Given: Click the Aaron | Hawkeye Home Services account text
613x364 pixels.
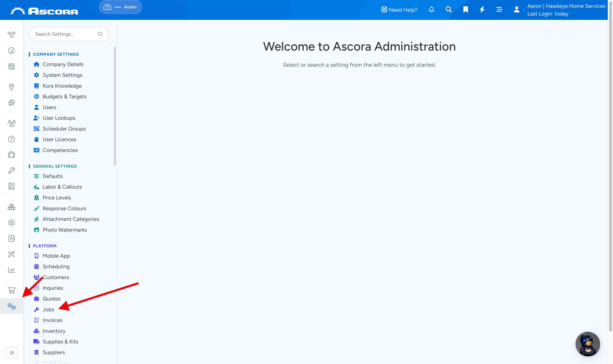Looking at the screenshot, I should [566, 6].
